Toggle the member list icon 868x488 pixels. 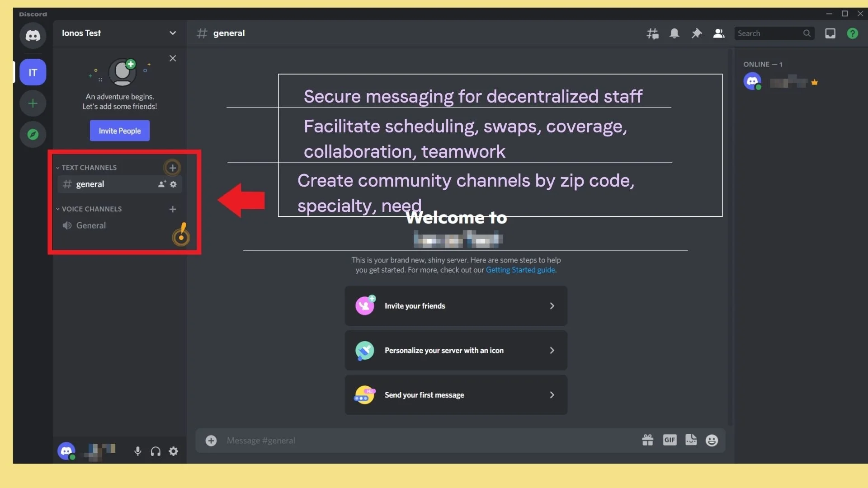pos(718,33)
